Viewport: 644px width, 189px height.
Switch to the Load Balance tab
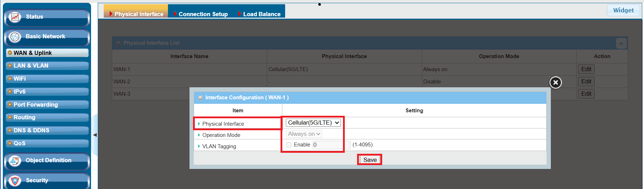click(261, 14)
